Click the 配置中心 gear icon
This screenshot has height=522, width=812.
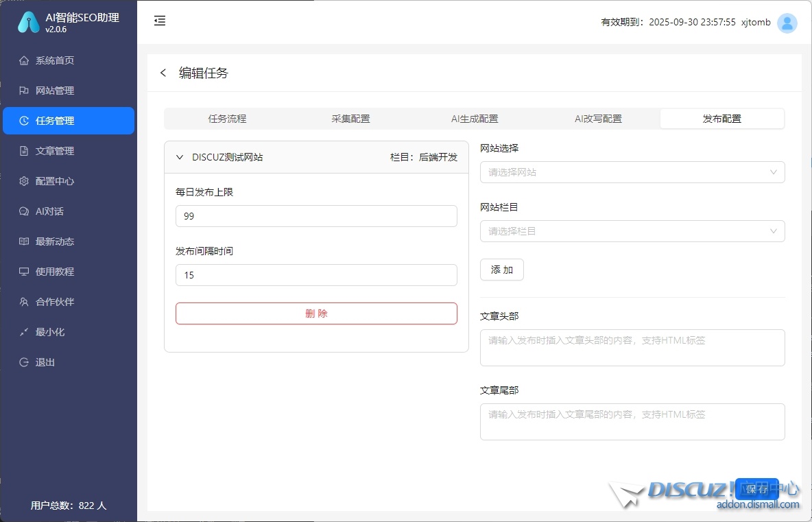coord(24,181)
